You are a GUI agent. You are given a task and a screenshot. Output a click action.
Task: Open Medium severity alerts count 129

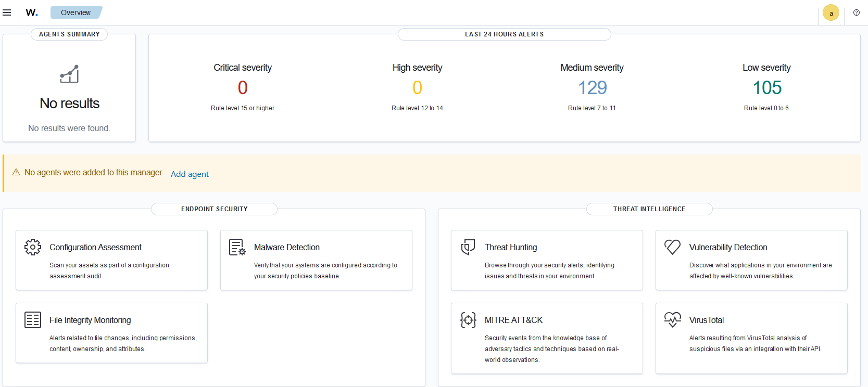tap(592, 87)
